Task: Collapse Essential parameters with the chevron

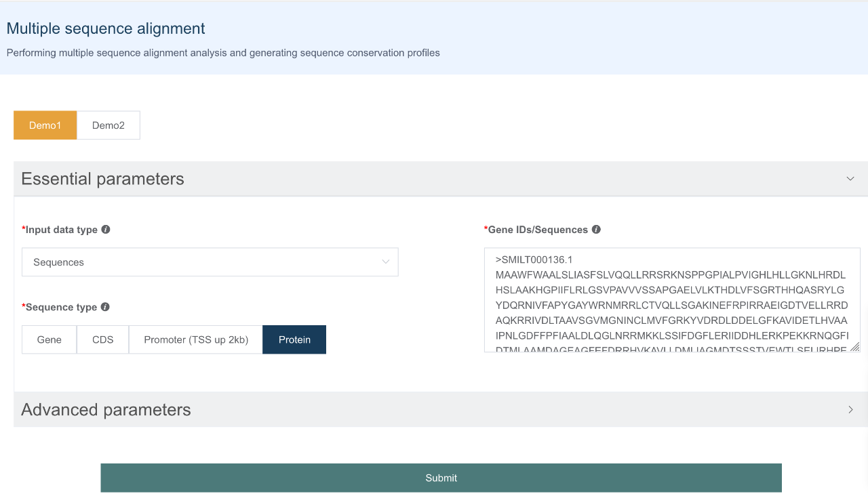Action: [850, 179]
